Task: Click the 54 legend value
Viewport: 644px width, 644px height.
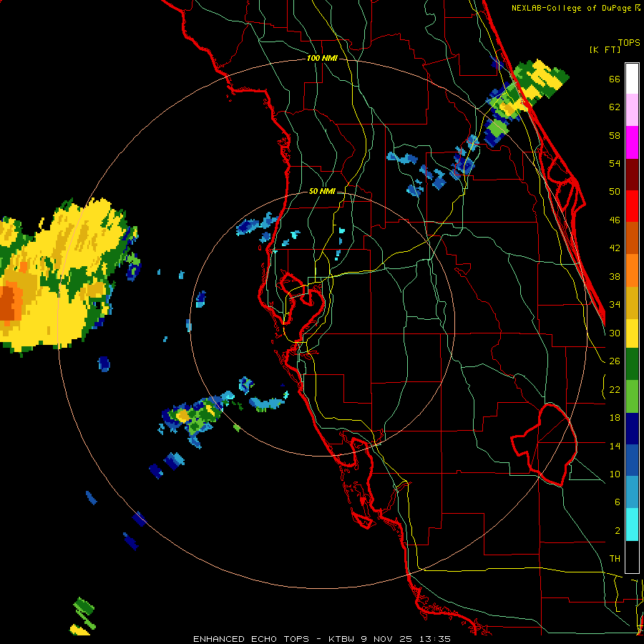Action: [615, 163]
